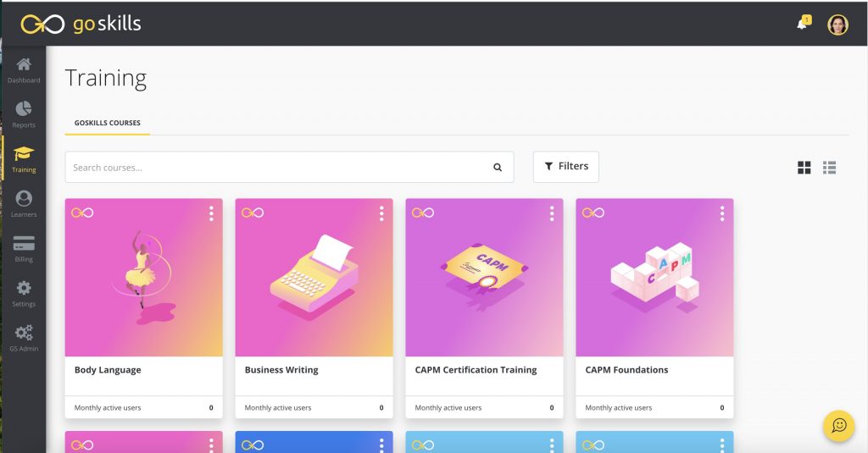The height and width of the screenshot is (453, 868).
Task: Open the CAPM Certification Training thumbnail
Action: [484, 277]
